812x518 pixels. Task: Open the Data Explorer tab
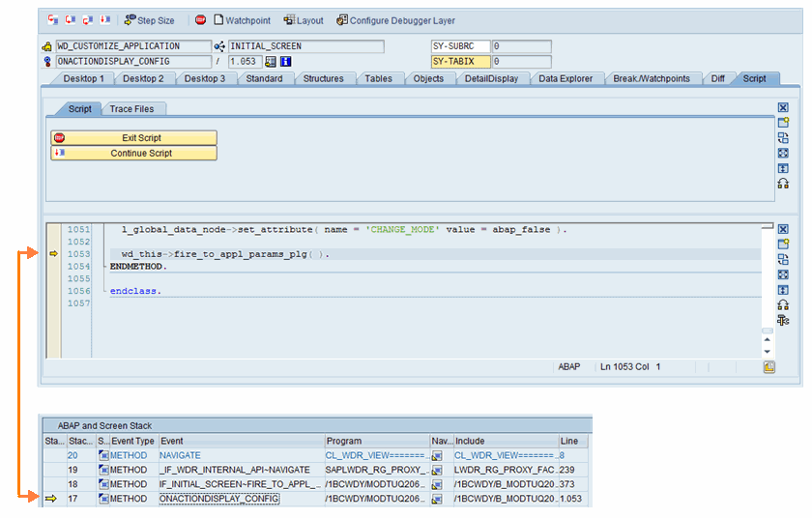coord(566,78)
